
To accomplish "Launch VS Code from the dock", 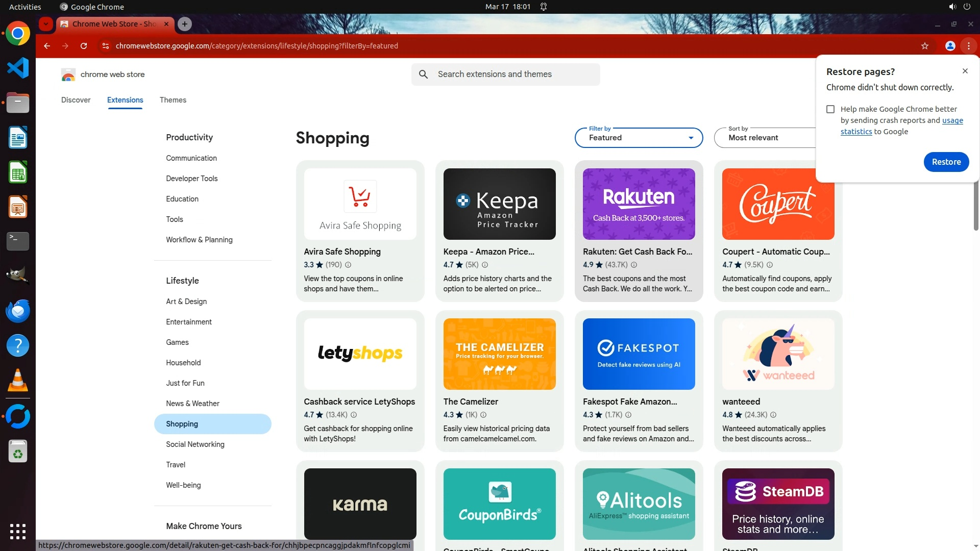I will [x=18, y=68].
